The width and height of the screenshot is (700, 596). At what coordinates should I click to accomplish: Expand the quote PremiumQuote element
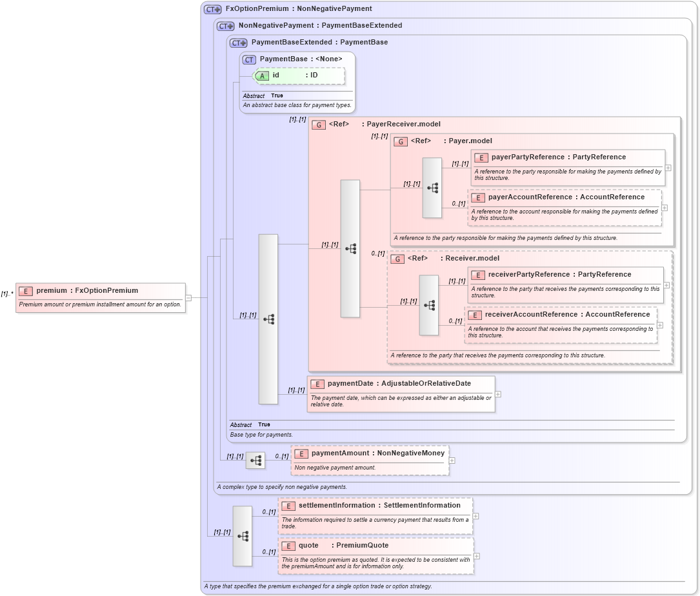click(476, 556)
